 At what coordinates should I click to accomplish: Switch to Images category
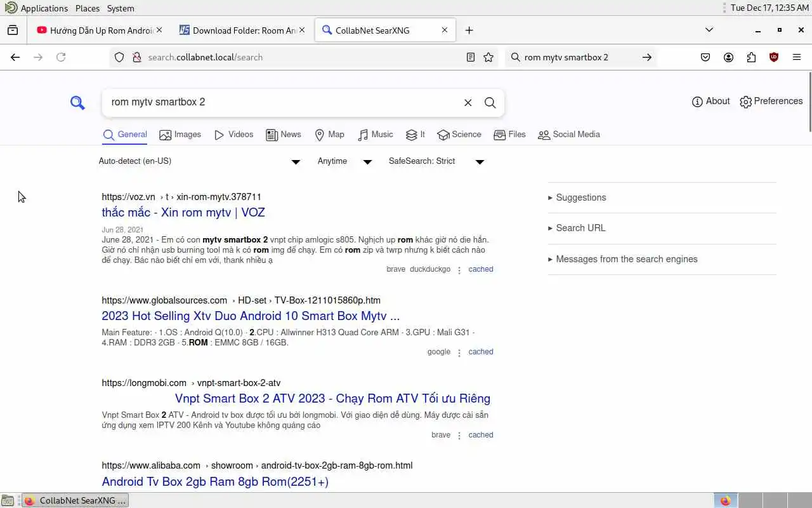(180, 135)
